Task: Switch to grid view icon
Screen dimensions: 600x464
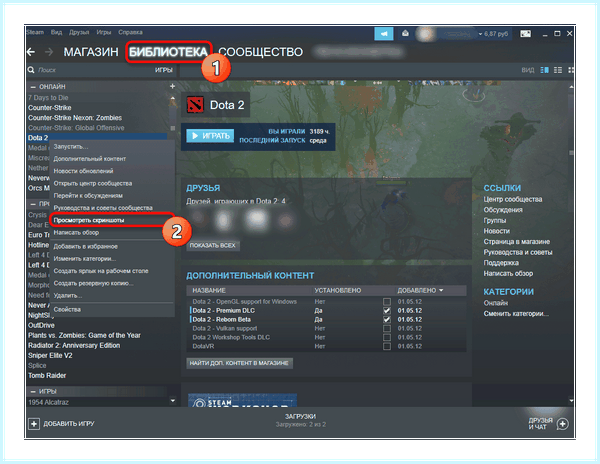Action: click(571, 70)
